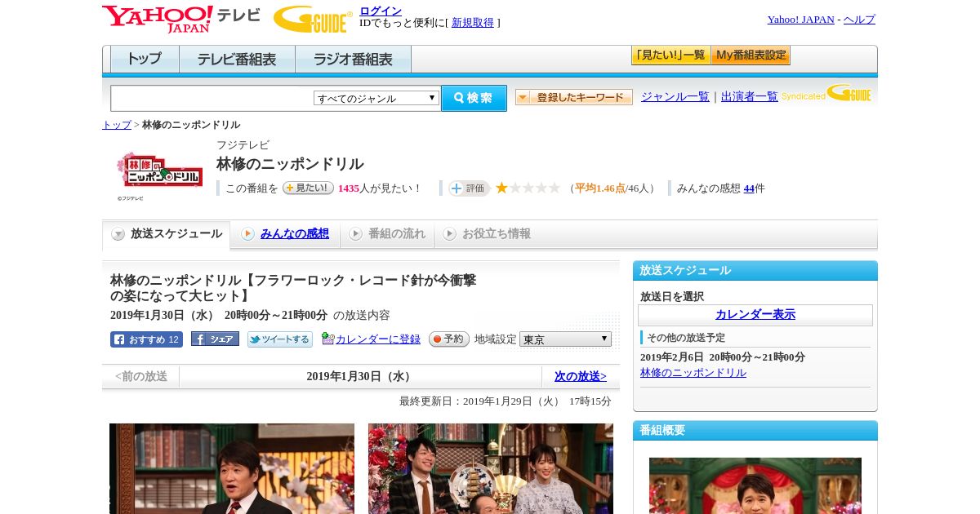Open the ジャンル一覧 link

tap(675, 97)
